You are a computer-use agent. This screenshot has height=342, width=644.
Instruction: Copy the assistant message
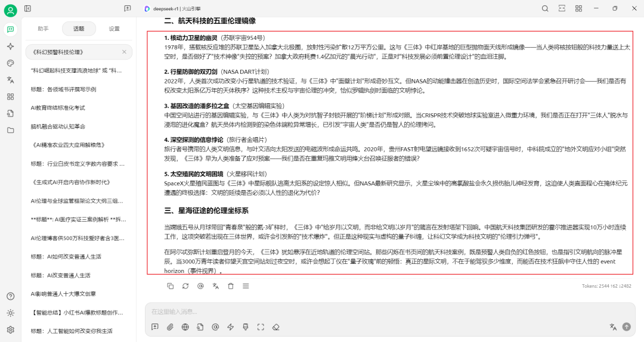pos(171,286)
